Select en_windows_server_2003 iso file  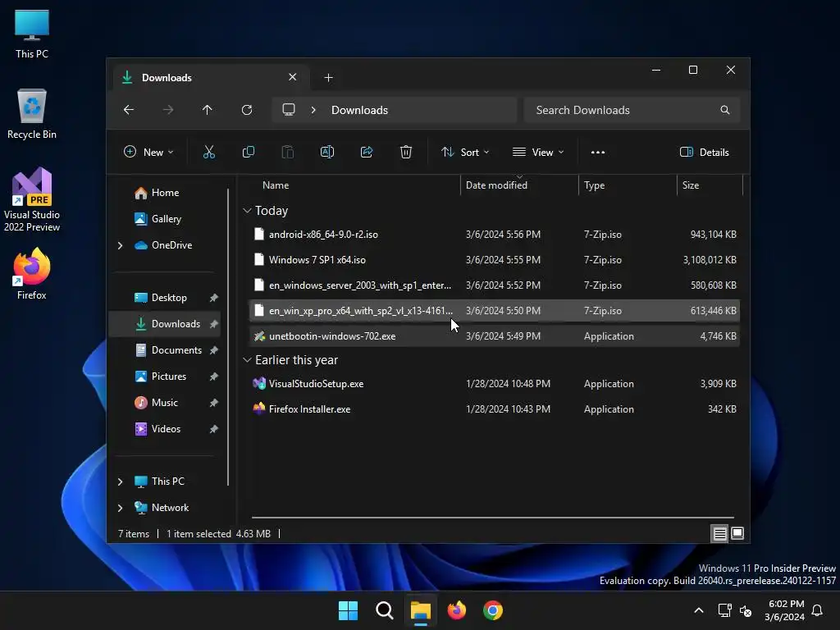point(495,285)
